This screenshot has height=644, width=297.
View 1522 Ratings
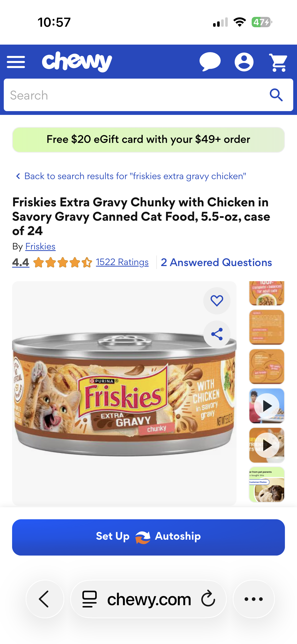tap(122, 262)
